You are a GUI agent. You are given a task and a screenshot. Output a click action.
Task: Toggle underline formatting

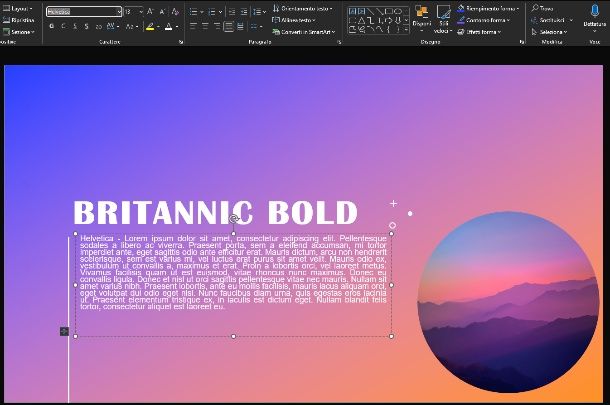click(75, 26)
